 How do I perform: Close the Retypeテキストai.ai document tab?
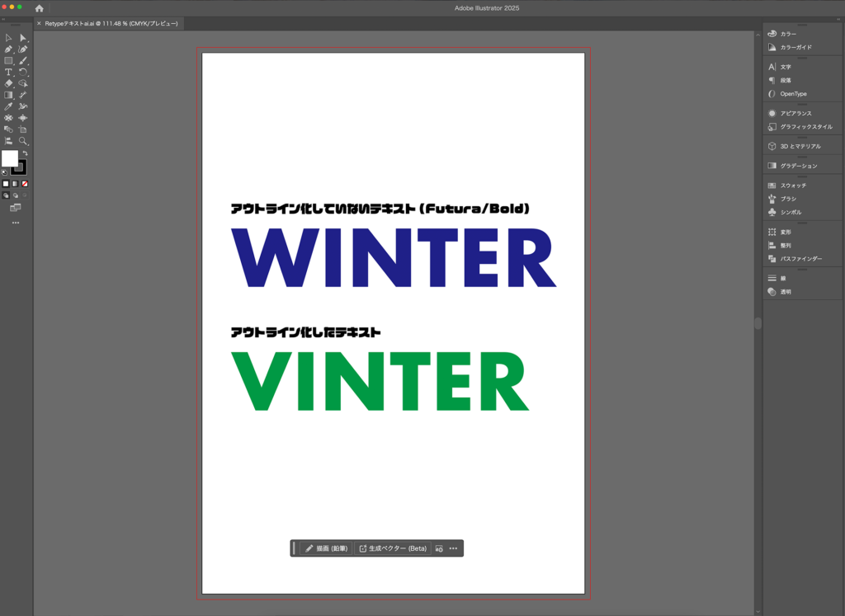(x=39, y=24)
